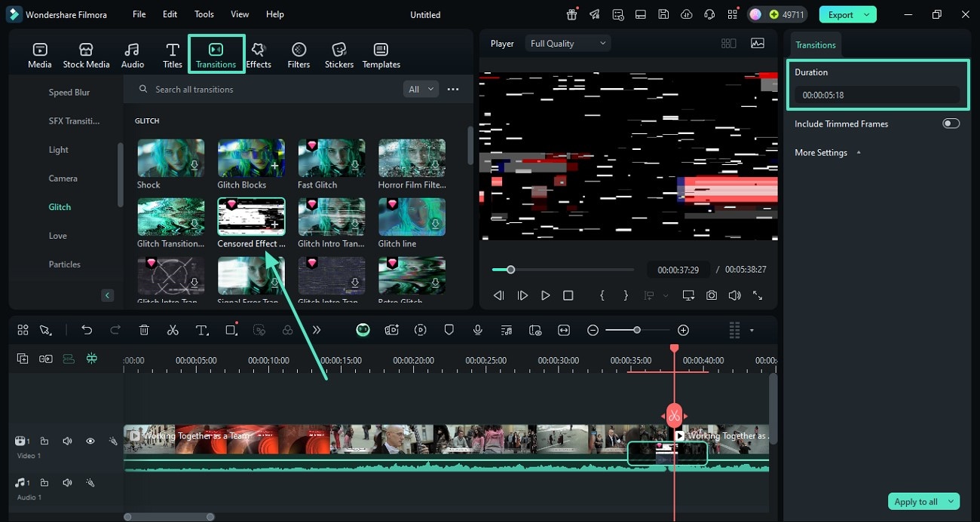Open the Tools menu
This screenshot has height=522, width=980.
tap(204, 14)
